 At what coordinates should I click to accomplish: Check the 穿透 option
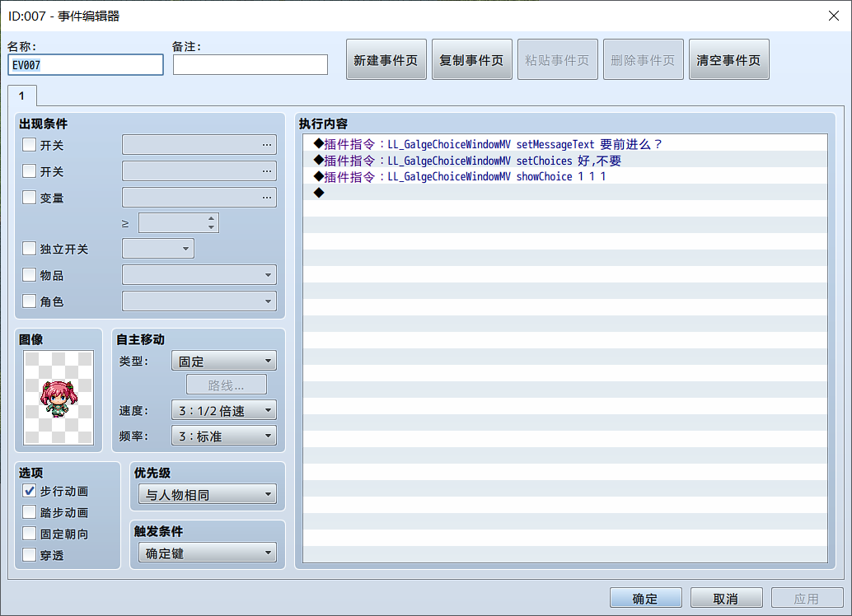tap(30, 554)
